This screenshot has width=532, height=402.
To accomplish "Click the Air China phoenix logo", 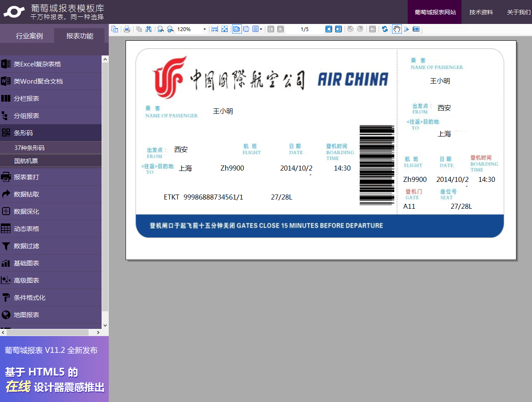I will (169, 77).
